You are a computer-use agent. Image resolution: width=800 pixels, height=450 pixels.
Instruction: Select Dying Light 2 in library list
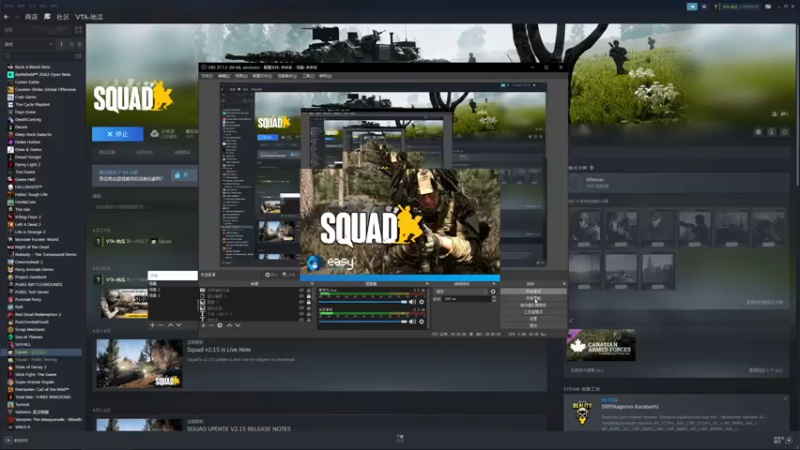tap(28, 164)
